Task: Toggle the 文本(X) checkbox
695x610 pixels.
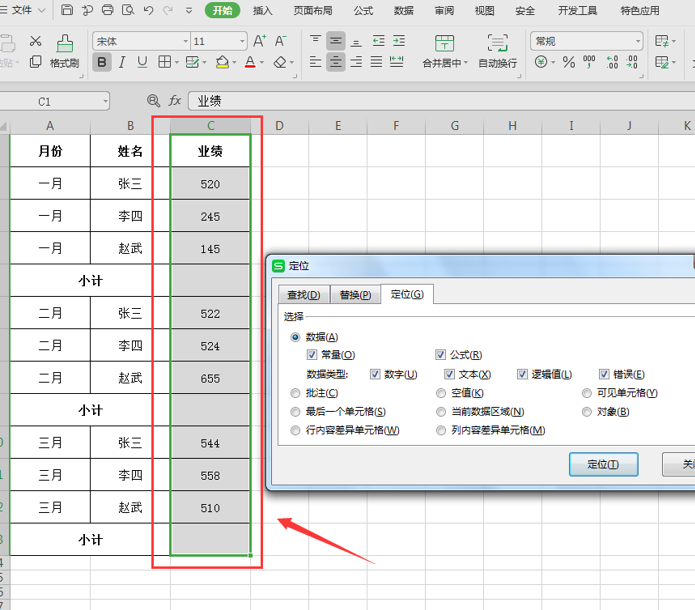Action: tap(449, 374)
